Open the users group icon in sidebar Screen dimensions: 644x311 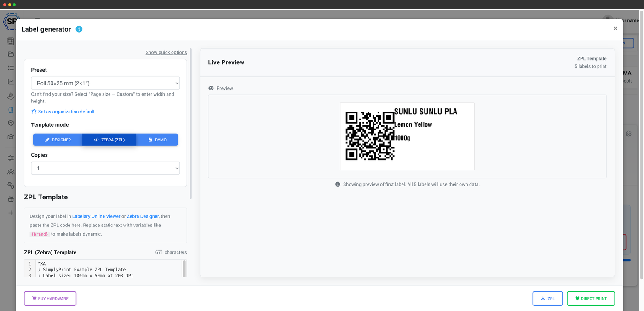[x=11, y=172]
